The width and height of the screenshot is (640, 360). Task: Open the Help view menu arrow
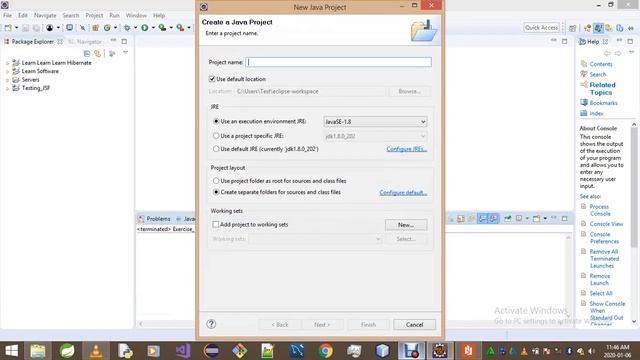pos(631,53)
